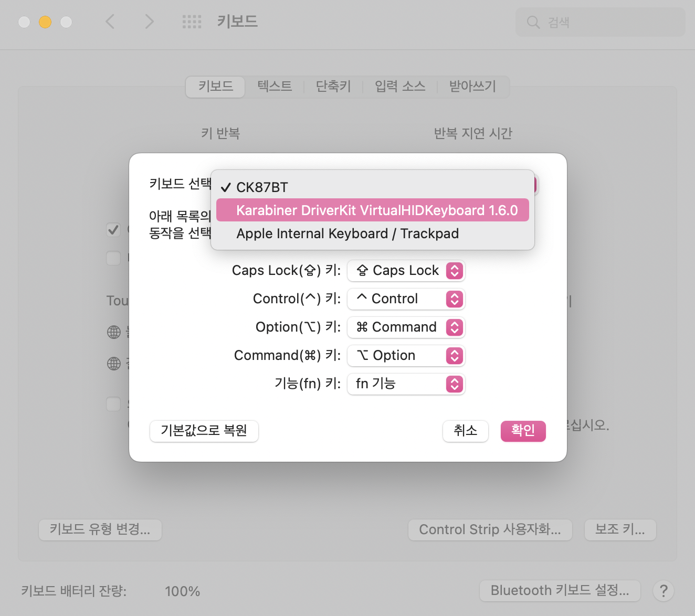
Task: Show all preferences grid icon
Action: (x=192, y=22)
